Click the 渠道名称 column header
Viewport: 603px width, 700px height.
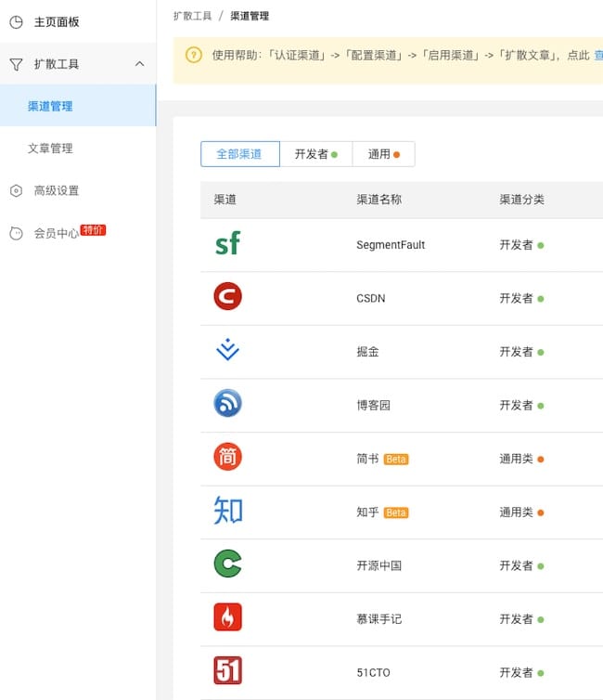tap(379, 200)
